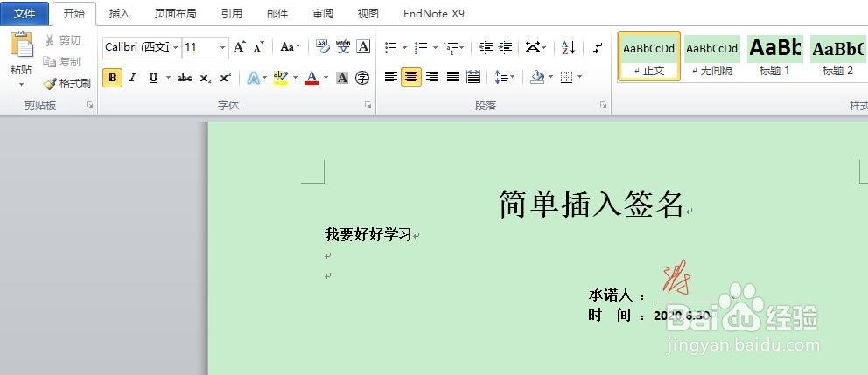The height and width of the screenshot is (375, 868).
Task: Decrease paragraph indent
Action: (486, 47)
